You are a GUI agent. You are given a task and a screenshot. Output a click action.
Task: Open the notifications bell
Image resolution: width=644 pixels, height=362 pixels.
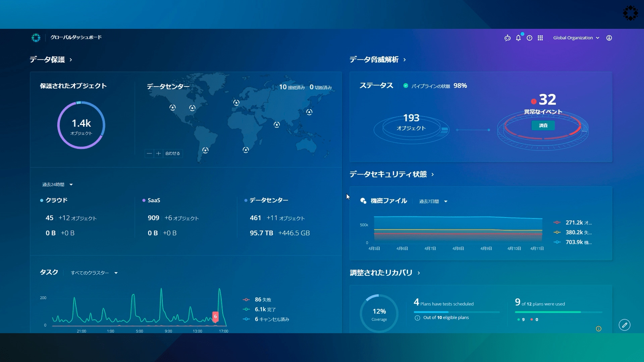[518, 38]
